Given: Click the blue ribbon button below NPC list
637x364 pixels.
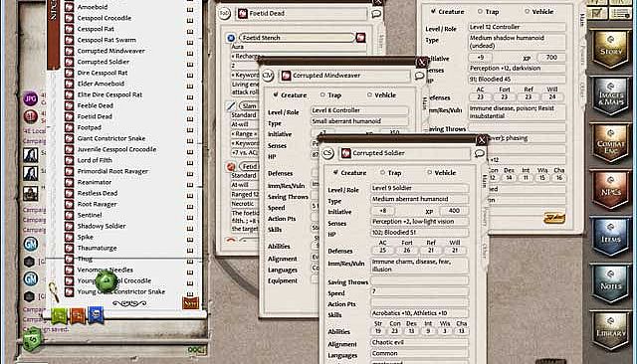Looking at the screenshot, I should coord(96,314).
